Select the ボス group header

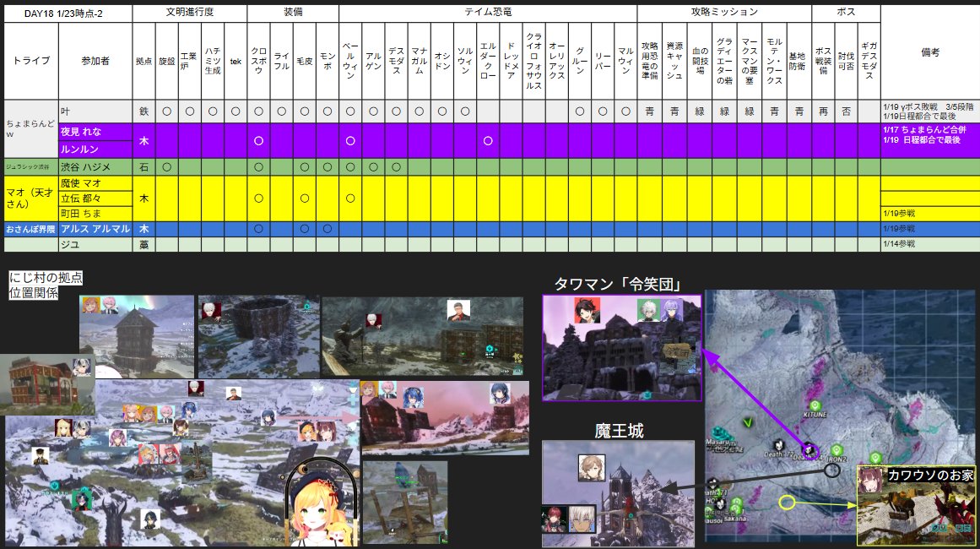(x=846, y=14)
